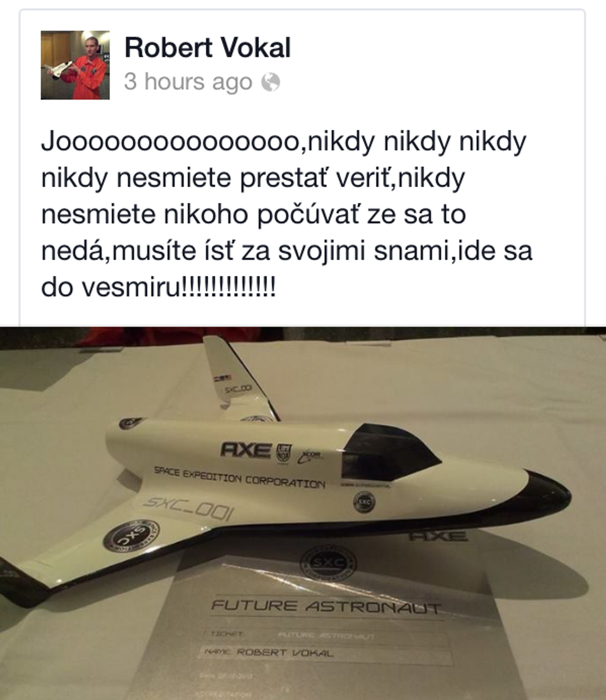Click the AXE logo under the nose
606x700 pixels.
438,536
